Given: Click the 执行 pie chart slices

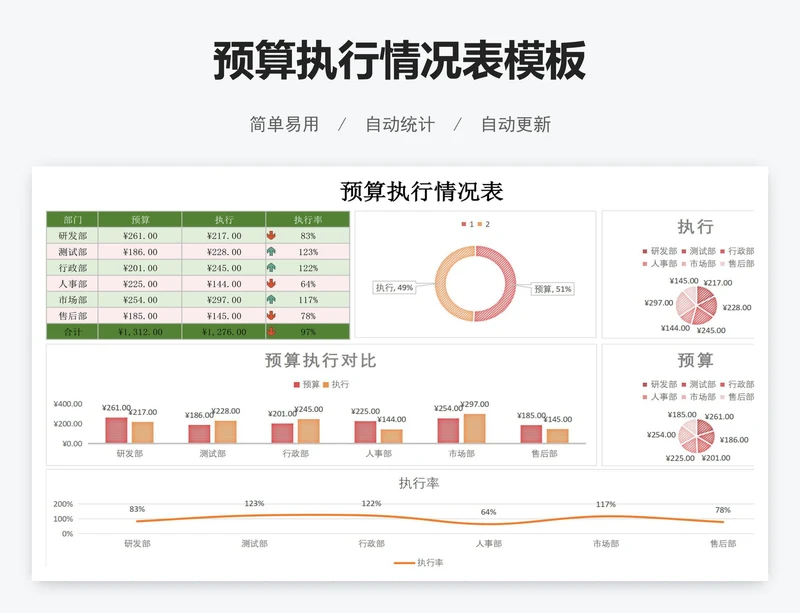Looking at the screenshot, I should tap(696, 305).
